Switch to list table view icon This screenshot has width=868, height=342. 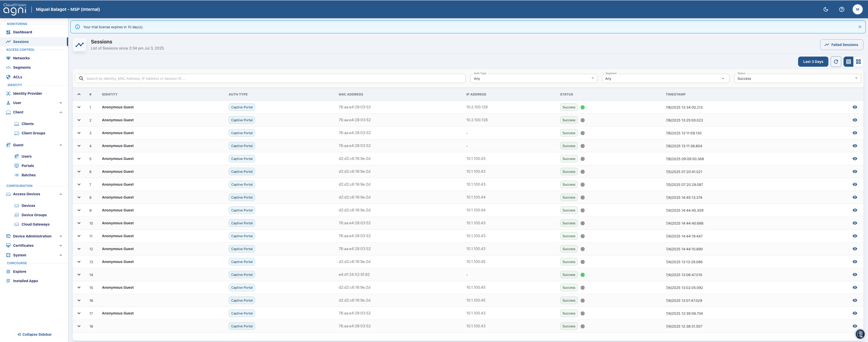point(849,62)
